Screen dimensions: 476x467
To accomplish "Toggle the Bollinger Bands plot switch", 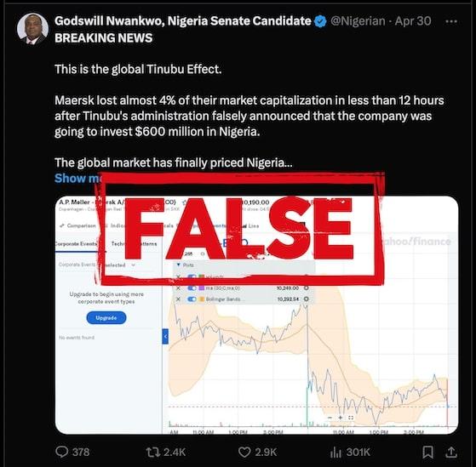I will click(x=192, y=299).
